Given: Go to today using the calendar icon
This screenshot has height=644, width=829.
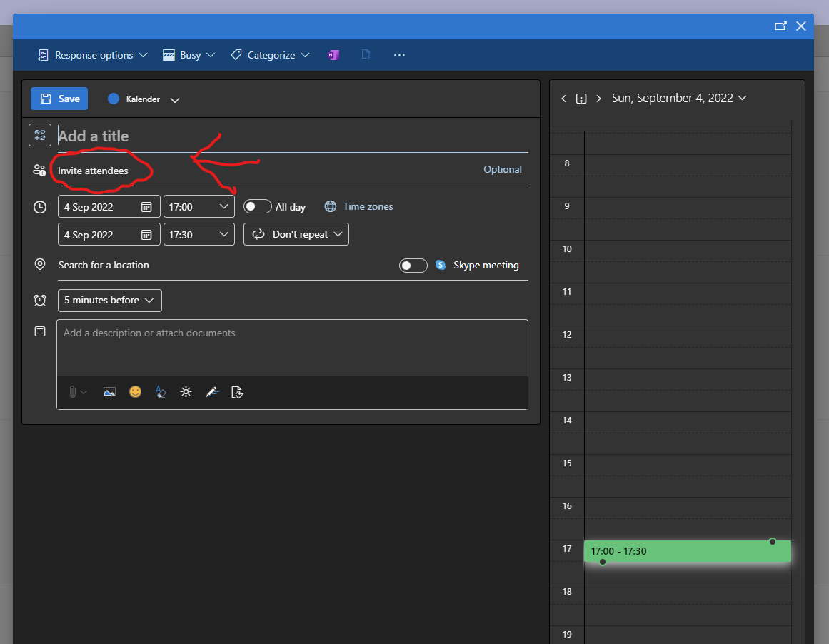Looking at the screenshot, I should click(x=581, y=99).
